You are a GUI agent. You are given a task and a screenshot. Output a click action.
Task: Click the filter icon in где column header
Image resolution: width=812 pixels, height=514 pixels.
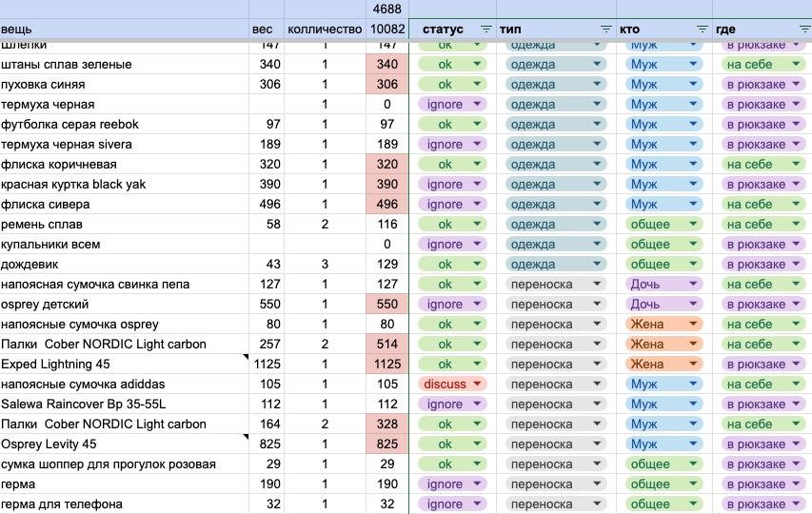tap(804, 30)
